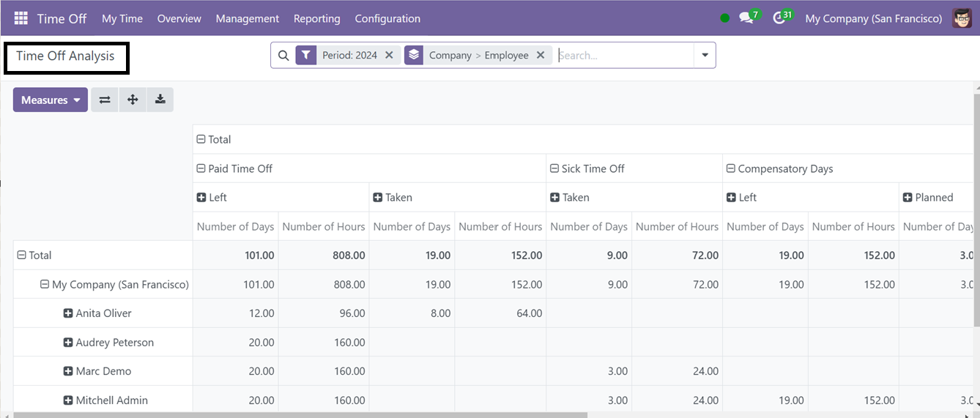
Task: Click the 160.00 cell for Audrey Peterson
Action: click(324, 343)
